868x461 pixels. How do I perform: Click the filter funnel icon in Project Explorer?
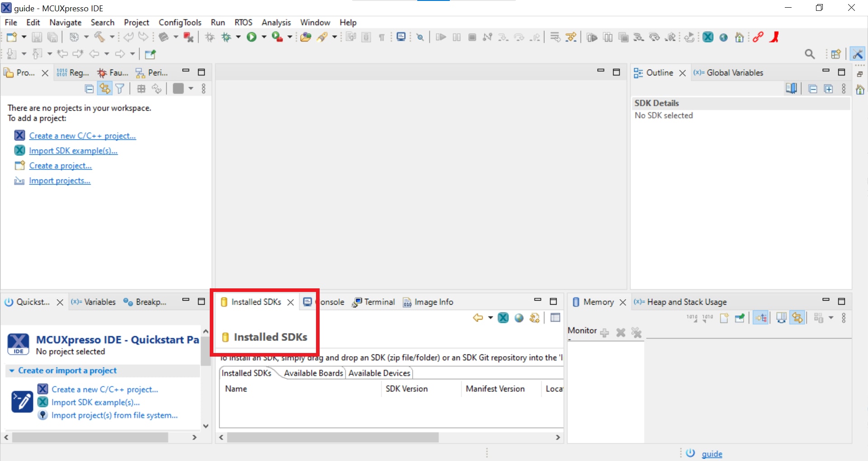tap(120, 89)
